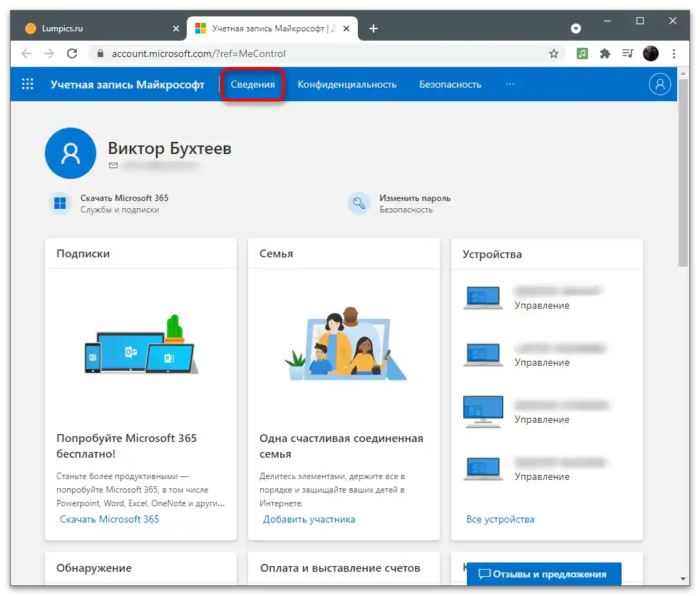Expand the more options ellipsis in header
The height and width of the screenshot is (596, 700).
tap(510, 84)
